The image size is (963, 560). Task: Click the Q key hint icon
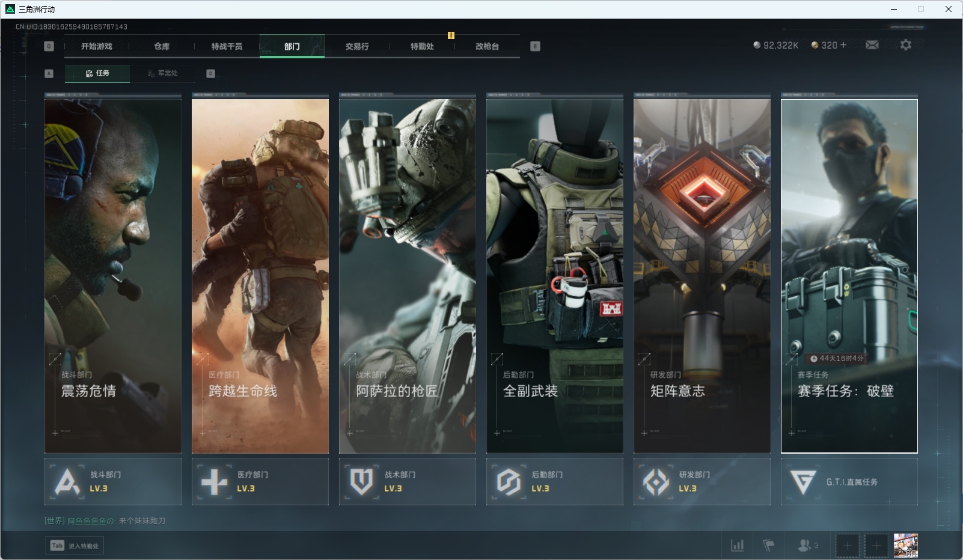pos(49,46)
